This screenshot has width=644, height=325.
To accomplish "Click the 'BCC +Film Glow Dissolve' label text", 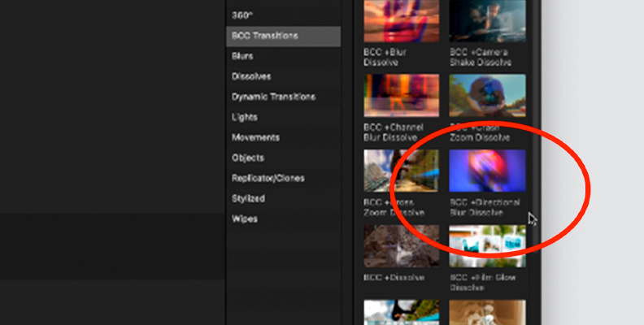I will point(482,283).
